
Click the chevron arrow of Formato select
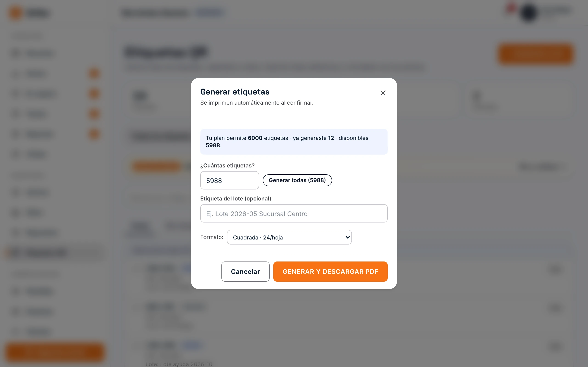(348, 237)
